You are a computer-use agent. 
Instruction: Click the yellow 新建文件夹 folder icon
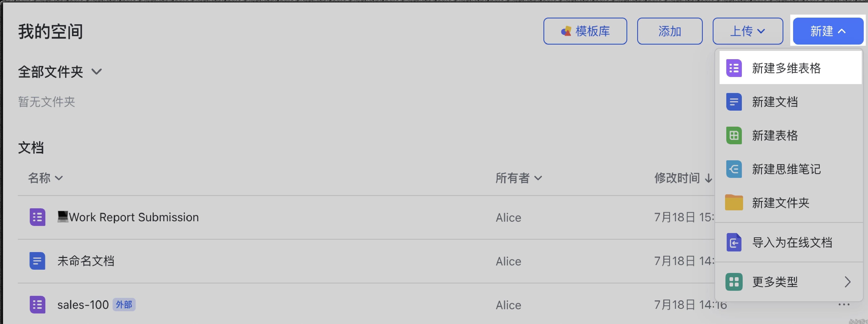(734, 202)
